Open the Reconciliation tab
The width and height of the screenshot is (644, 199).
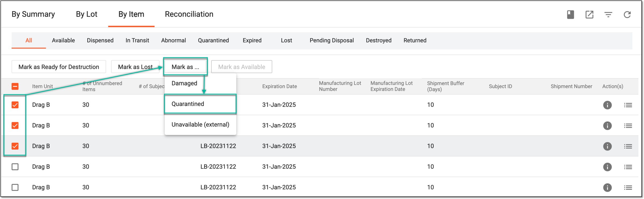pyautogui.click(x=189, y=14)
